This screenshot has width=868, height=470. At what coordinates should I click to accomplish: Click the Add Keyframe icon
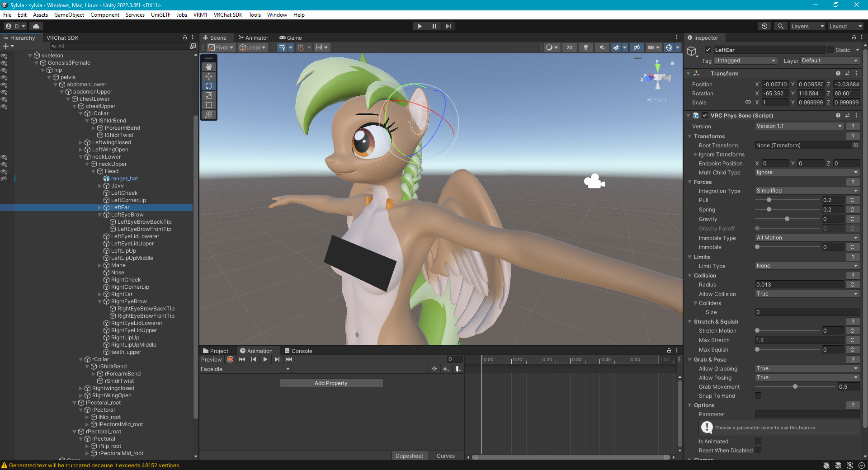tap(446, 369)
